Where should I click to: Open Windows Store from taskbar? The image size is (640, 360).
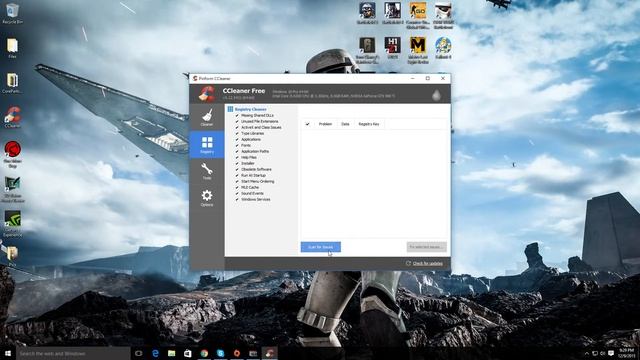pos(188,353)
